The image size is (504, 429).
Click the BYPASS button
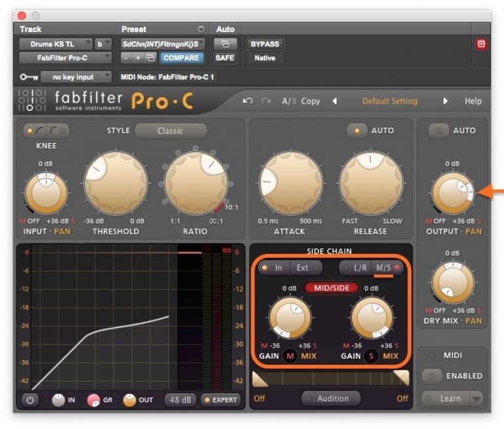265,44
